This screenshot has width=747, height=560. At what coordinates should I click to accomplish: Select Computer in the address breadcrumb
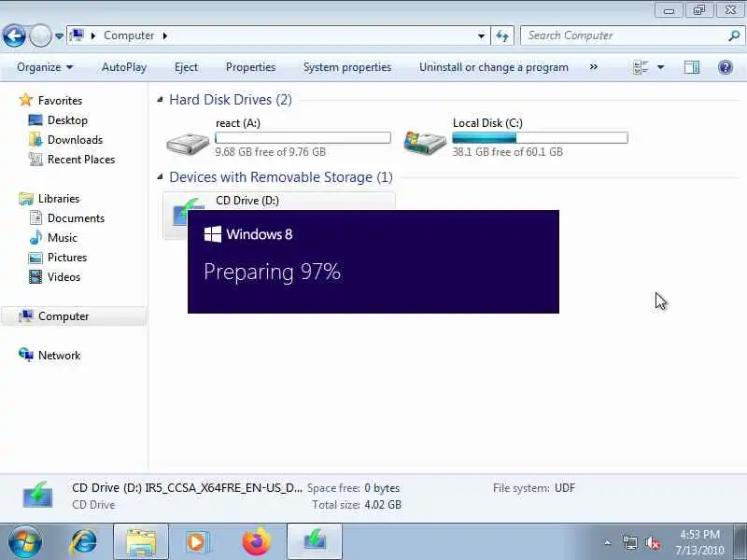pos(129,35)
